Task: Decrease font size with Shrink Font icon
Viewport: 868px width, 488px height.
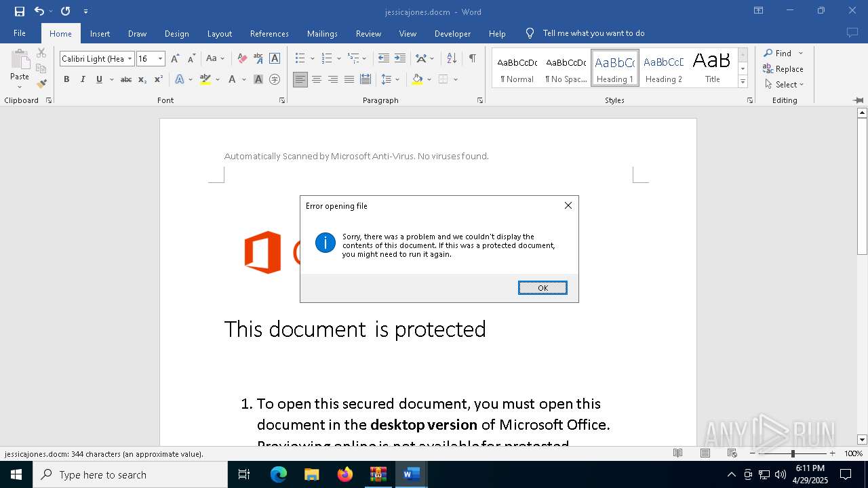Action: coord(191,59)
